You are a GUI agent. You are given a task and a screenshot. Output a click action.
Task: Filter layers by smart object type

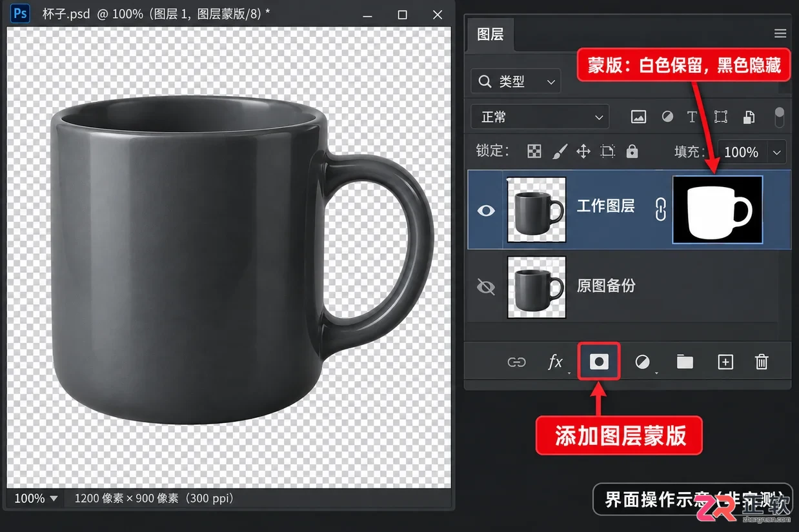point(749,117)
